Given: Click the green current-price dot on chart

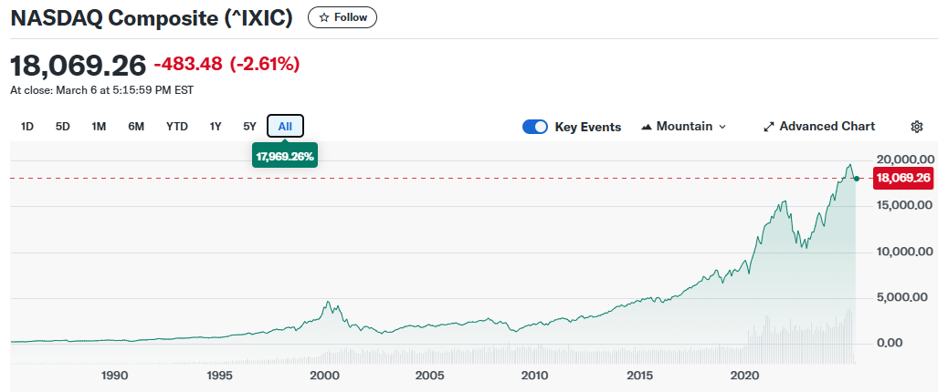Looking at the screenshot, I should click(x=856, y=178).
